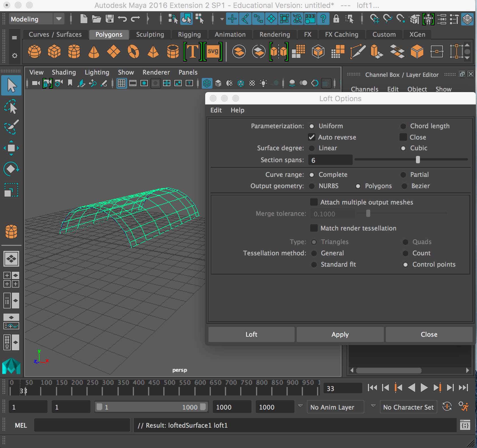The width and height of the screenshot is (477, 448).
Task: Open the Shading viewport menu
Action: pos(64,72)
